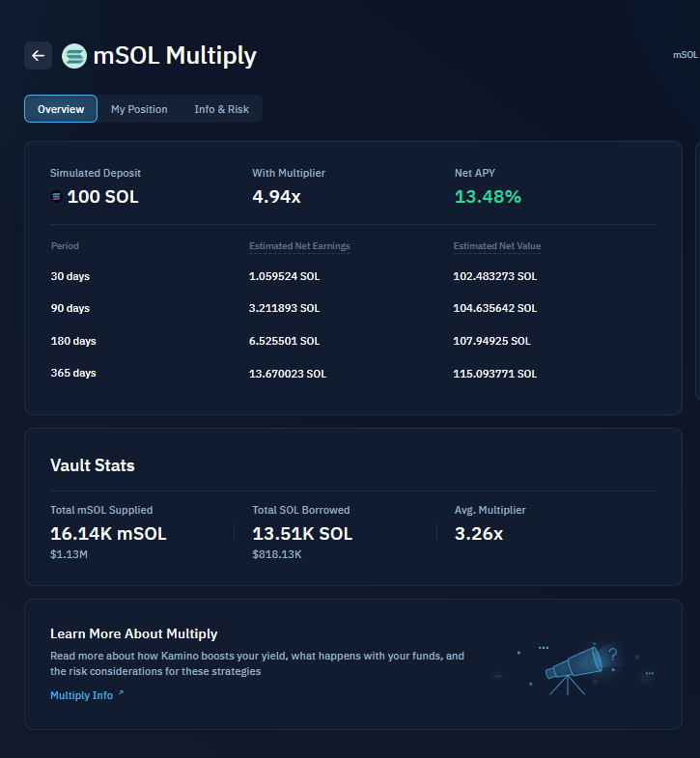The height and width of the screenshot is (758, 700).
Task: Click the Estimated Net Value column header
Action: pyautogui.click(x=497, y=246)
